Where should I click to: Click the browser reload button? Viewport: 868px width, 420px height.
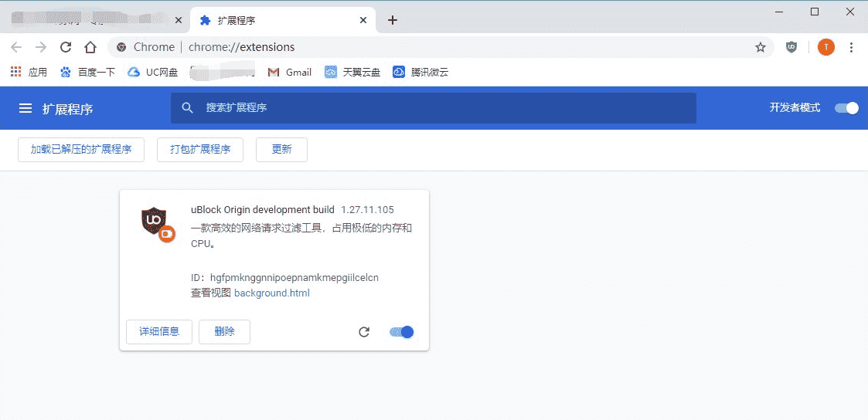click(x=66, y=47)
